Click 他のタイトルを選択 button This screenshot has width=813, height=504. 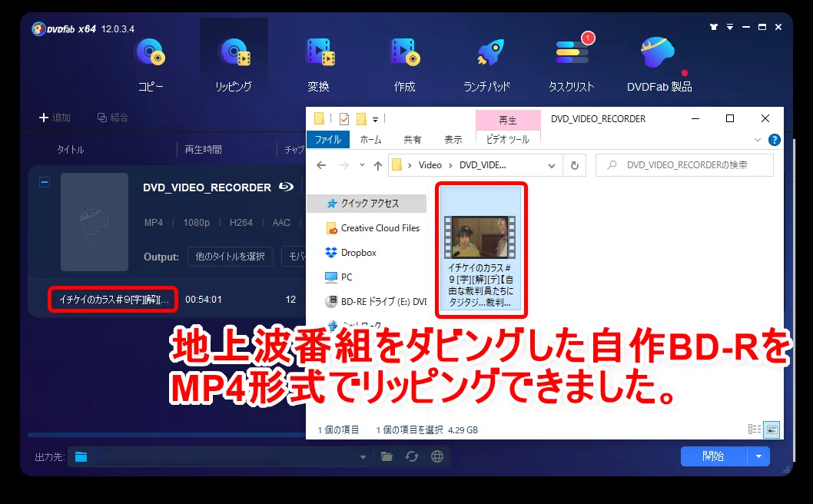(231, 257)
